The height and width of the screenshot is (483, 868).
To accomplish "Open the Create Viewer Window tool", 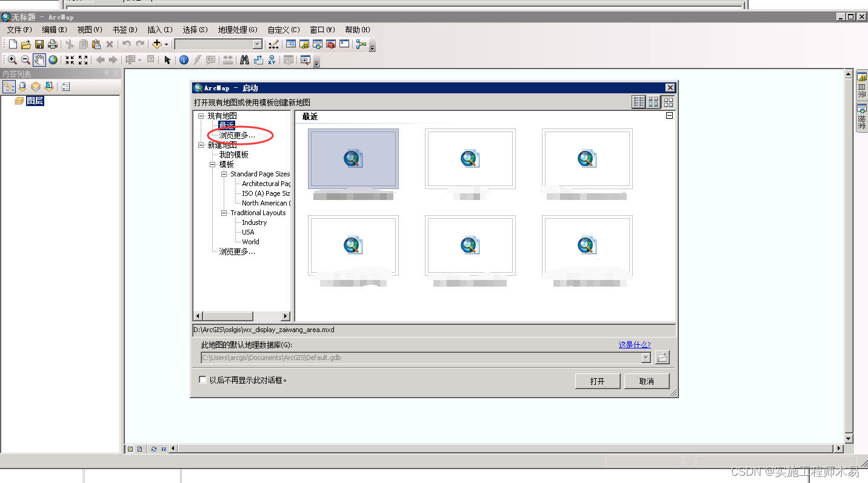I will click(305, 60).
